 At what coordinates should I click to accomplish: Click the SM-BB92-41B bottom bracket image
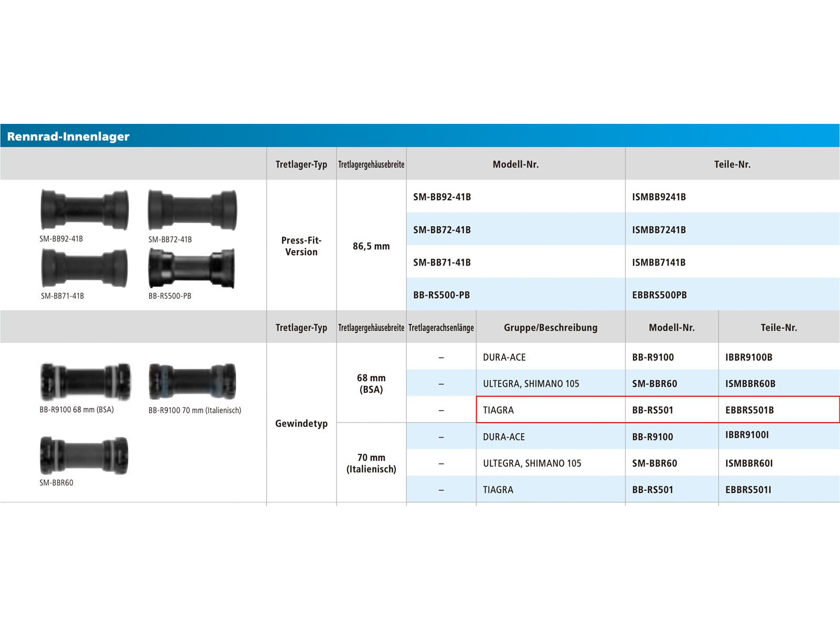84,209
